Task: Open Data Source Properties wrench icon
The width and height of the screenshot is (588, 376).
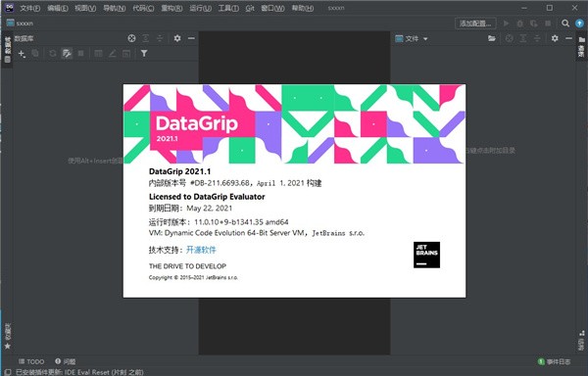Action: pos(67,54)
